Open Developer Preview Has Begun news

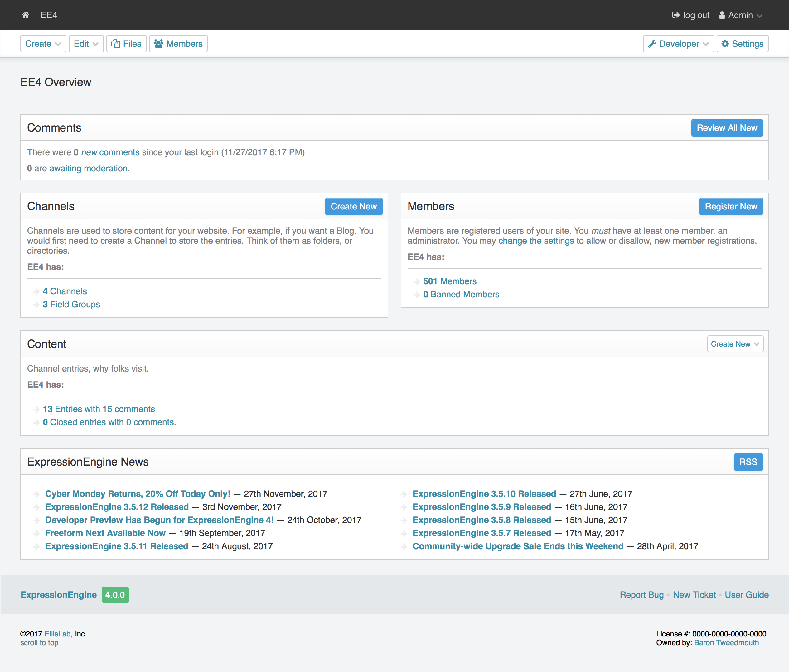[x=160, y=520]
